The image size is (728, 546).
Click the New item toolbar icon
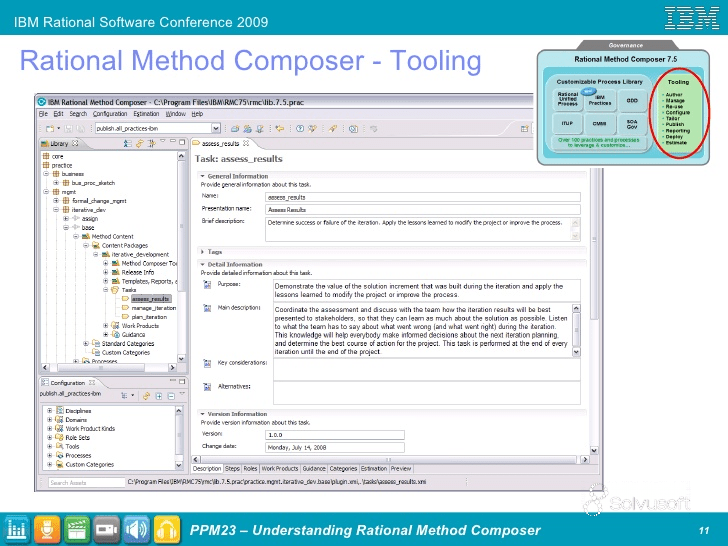tap(50, 129)
